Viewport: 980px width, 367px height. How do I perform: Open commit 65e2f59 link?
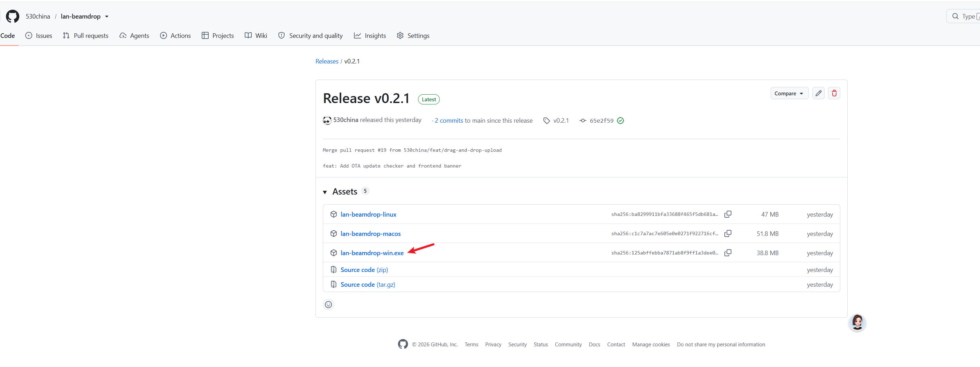click(x=602, y=121)
